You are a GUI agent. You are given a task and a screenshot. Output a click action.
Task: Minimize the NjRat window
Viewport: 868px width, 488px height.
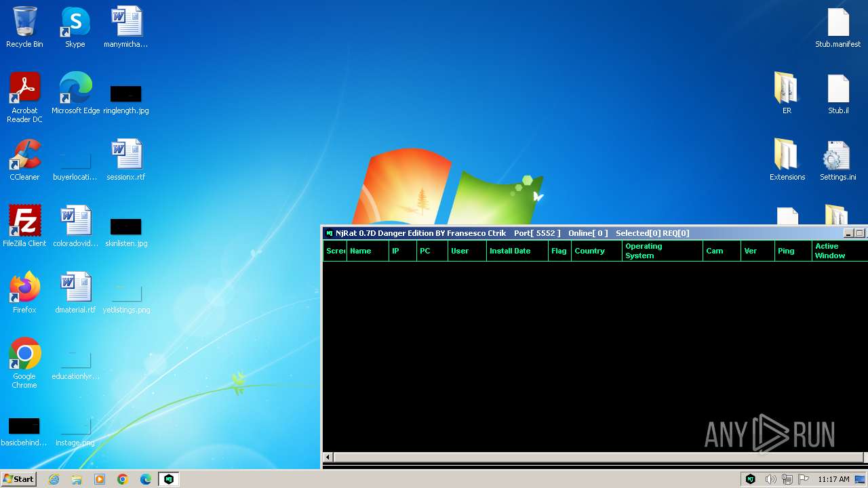point(848,233)
